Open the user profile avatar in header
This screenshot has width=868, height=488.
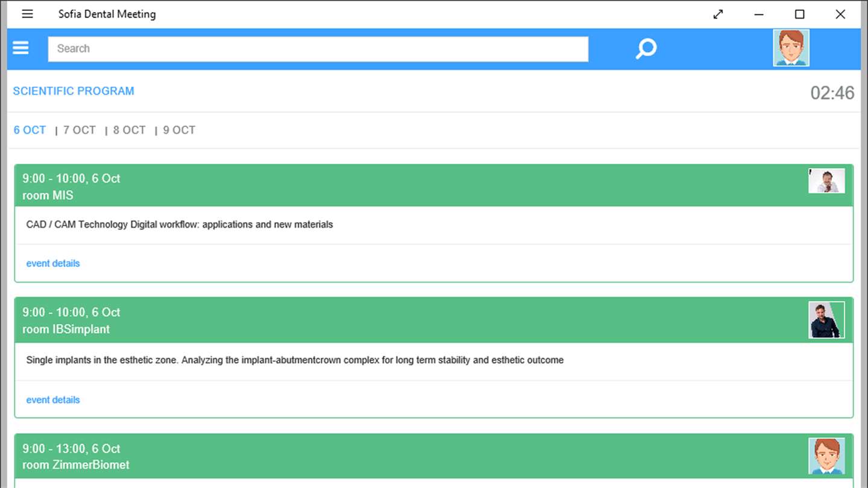click(x=791, y=48)
